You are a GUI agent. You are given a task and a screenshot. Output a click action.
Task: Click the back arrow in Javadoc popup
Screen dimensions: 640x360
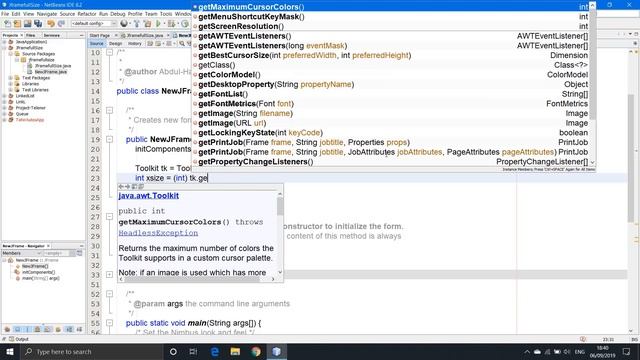click(x=121, y=187)
